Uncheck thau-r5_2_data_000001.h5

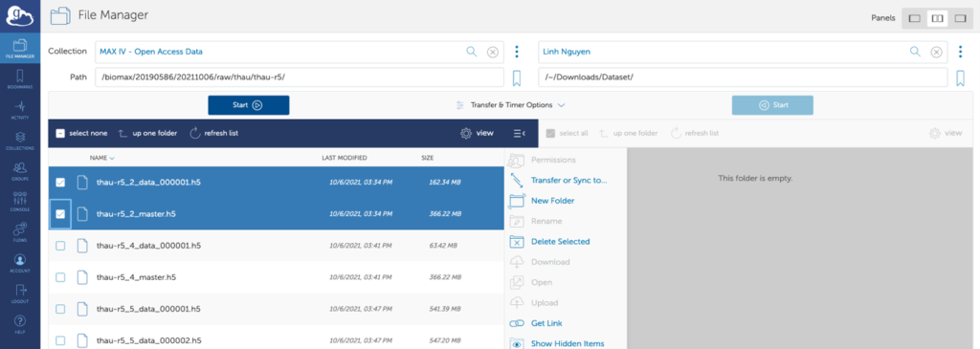point(60,183)
